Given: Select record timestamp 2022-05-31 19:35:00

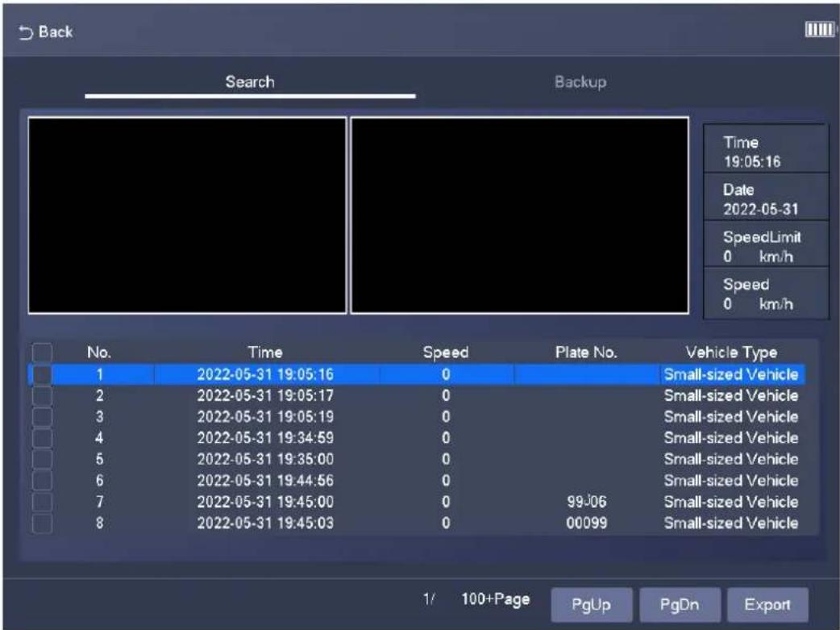Looking at the screenshot, I should pos(265,459).
